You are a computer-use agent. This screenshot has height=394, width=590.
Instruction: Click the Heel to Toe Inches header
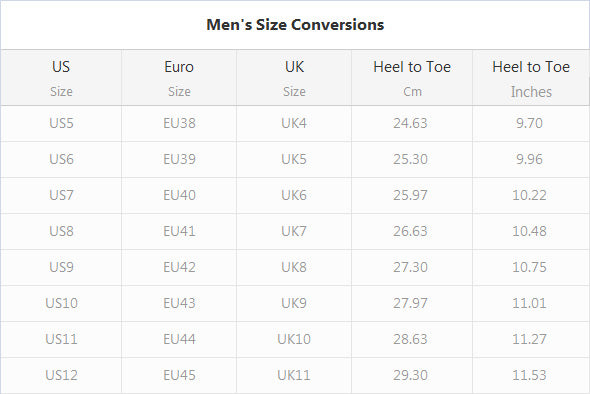tap(531, 78)
